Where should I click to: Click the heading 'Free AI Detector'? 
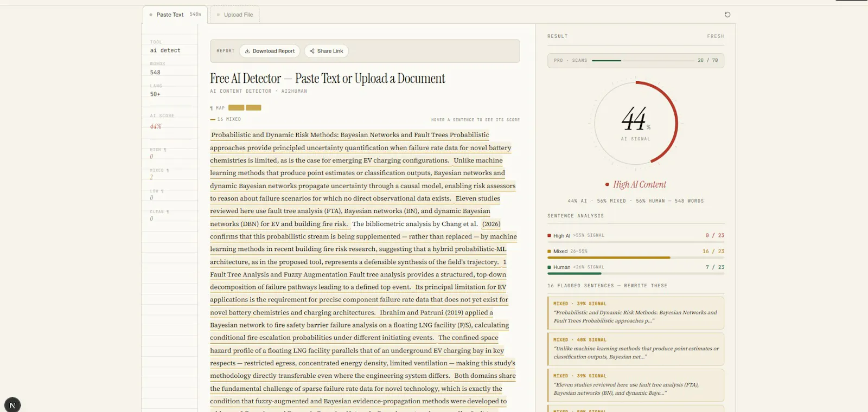tap(245, 79)
